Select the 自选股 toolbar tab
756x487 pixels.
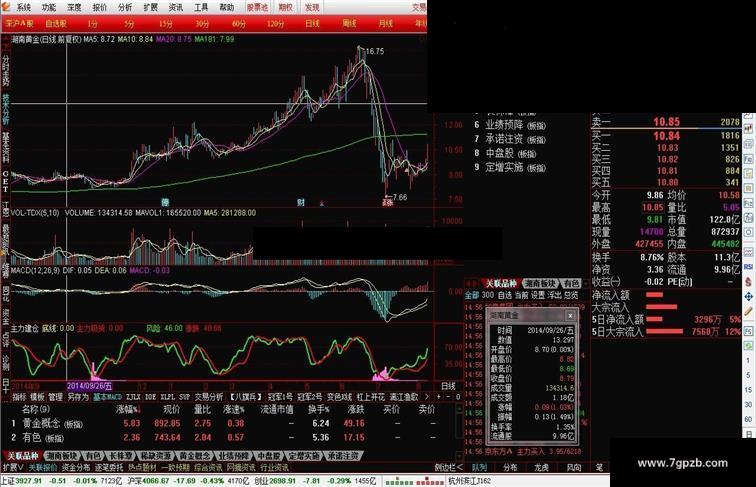56,23
